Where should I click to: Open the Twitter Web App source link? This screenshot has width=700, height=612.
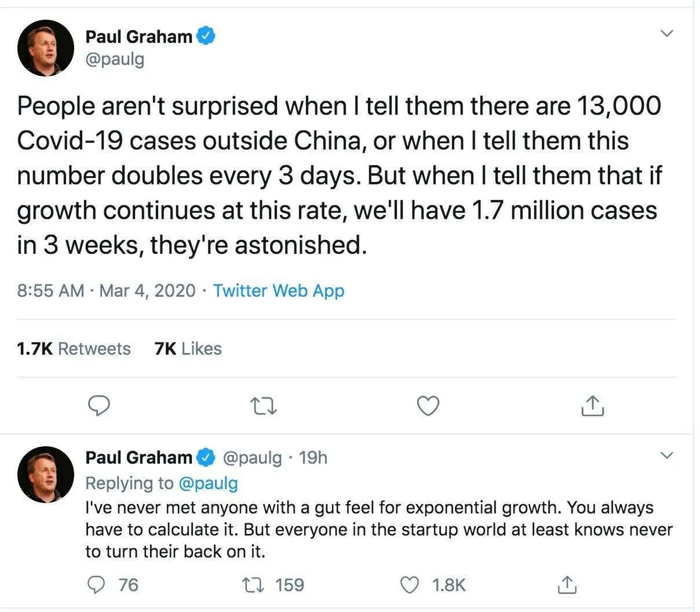coord(278,291)
